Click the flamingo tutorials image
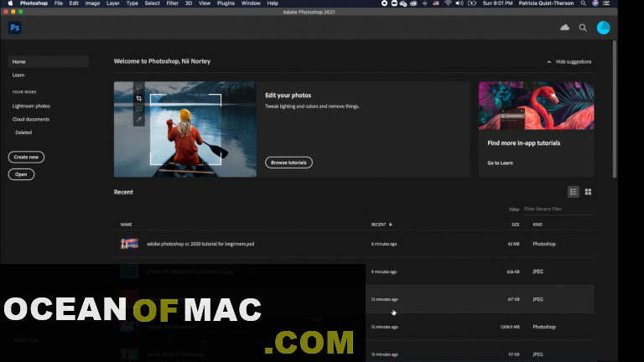 (x=537, y=106)
